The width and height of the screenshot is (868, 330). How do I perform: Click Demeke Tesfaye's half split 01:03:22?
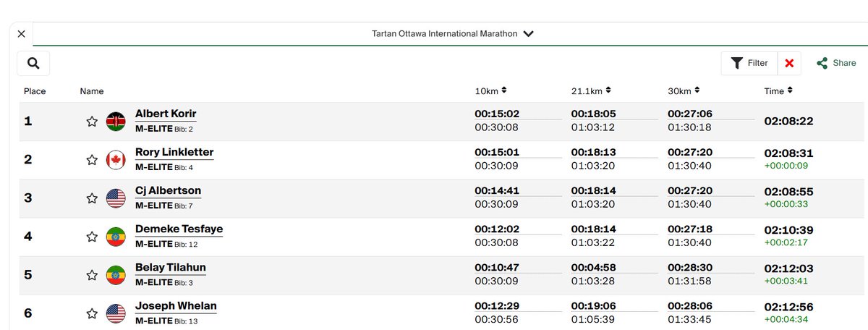[592, 242]
